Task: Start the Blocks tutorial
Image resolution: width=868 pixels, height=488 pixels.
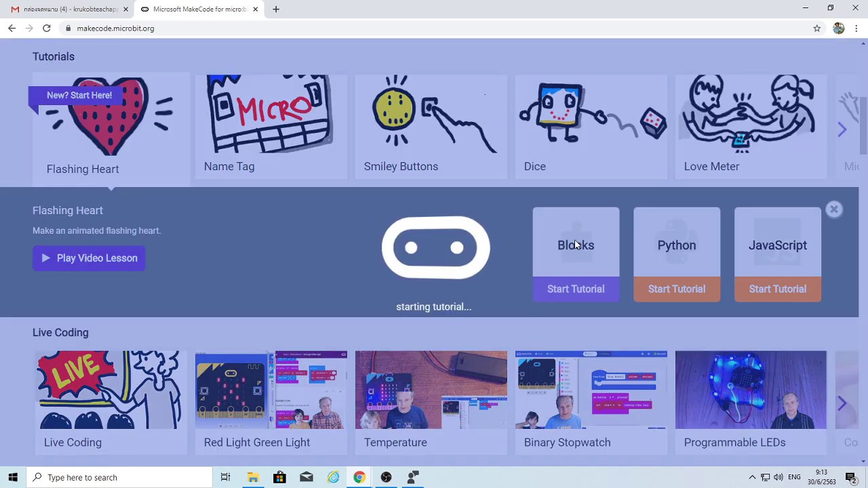Action: (576, 289)
